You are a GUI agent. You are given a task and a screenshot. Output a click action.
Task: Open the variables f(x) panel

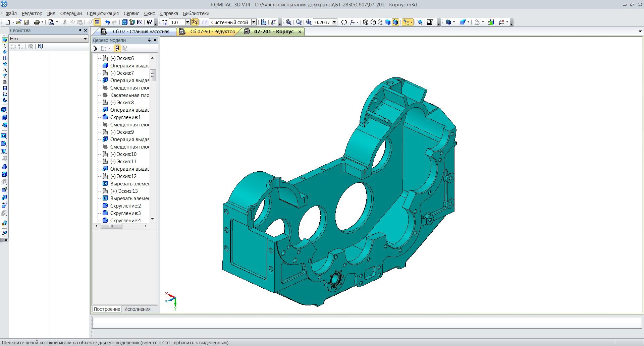[140, 22]
